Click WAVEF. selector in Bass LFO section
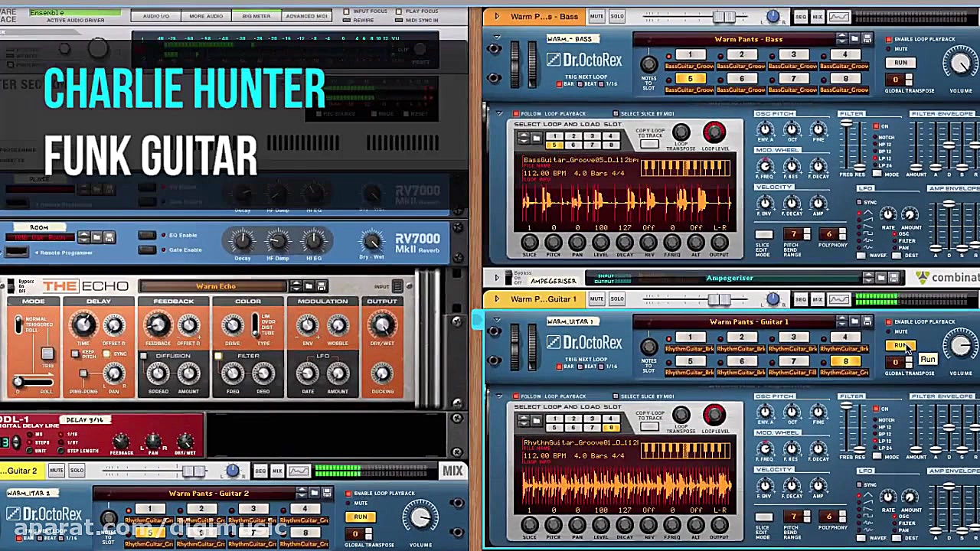 coord(861,256)
